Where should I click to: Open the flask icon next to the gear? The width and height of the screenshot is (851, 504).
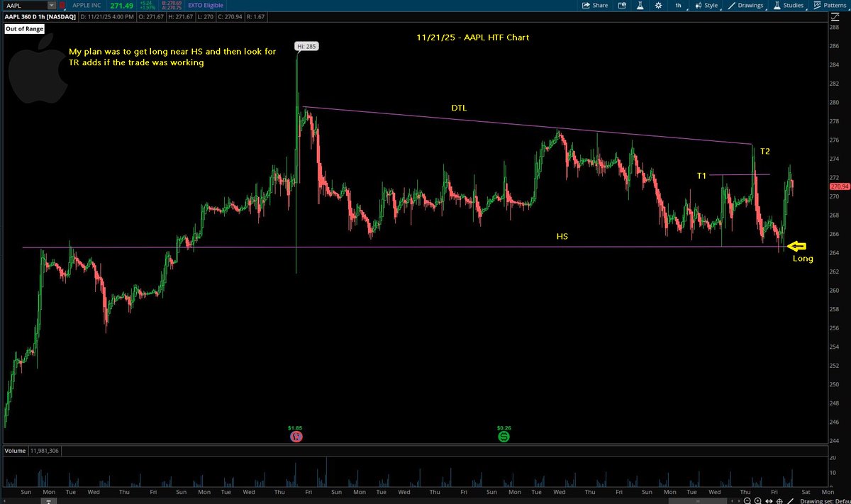click(640, 5)
